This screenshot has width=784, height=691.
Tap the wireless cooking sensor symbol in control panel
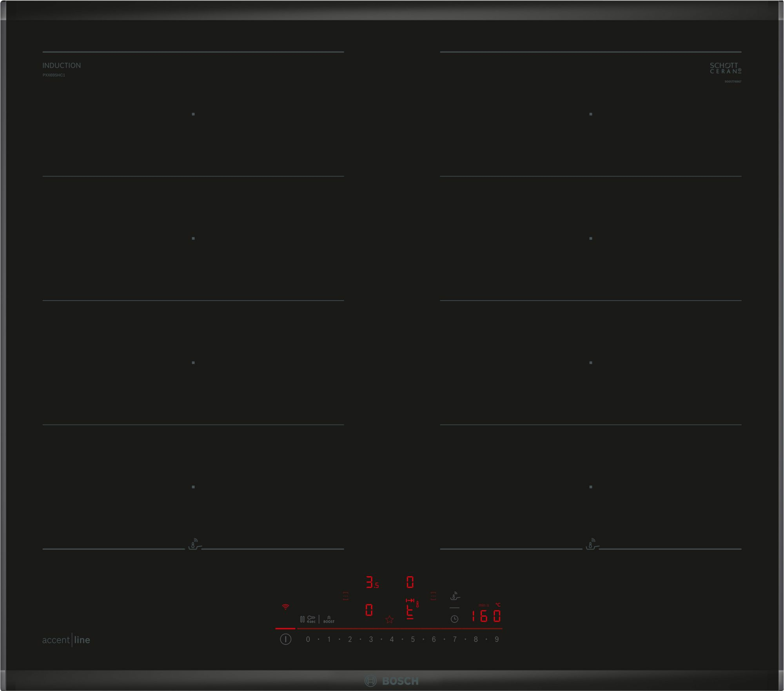click(455, 596)
